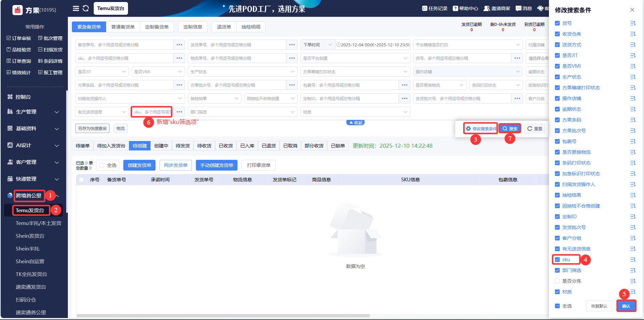Screen dimensions: 644x320
Task: Toggle the panel's bottom 全选 checkbox
Action: click(557, 306)
